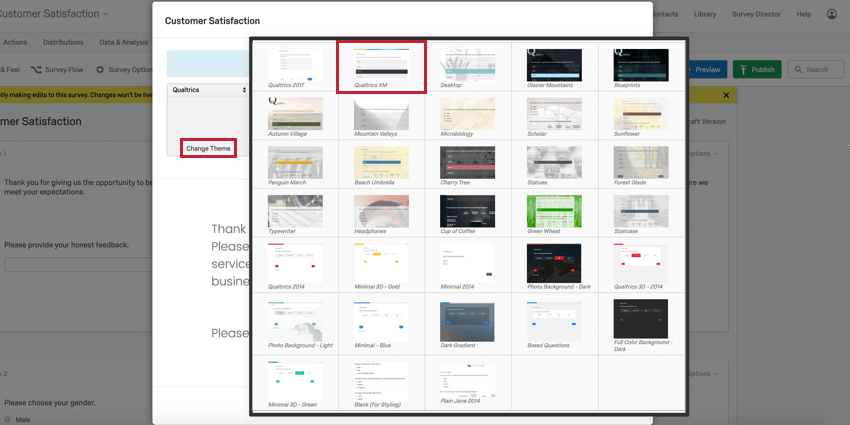The width and height of the screenshot is (850, 425).
Task: Select the Penguin March theme
Action: point(295,165)
